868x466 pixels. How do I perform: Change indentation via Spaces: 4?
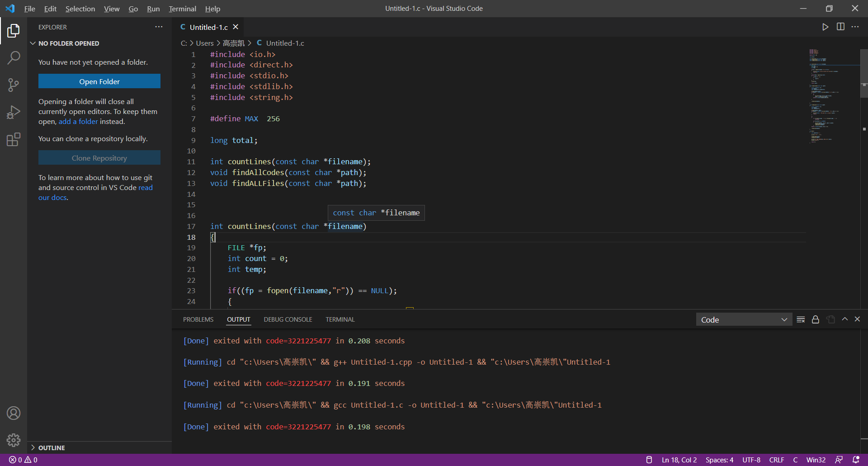pyautogui.click(x=719, y=460)
